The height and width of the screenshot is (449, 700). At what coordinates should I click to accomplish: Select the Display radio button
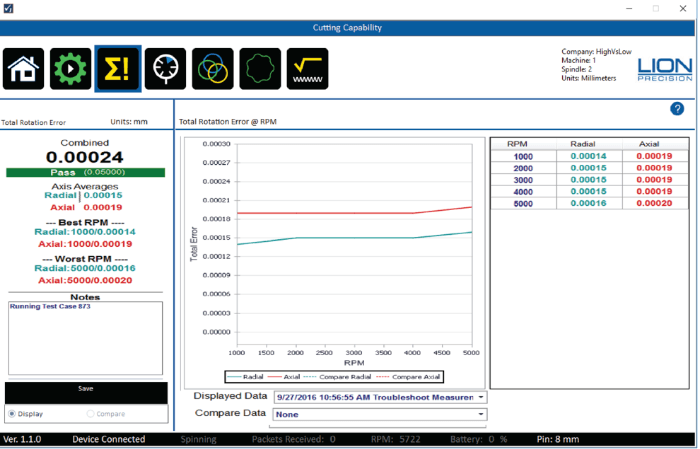12,414
